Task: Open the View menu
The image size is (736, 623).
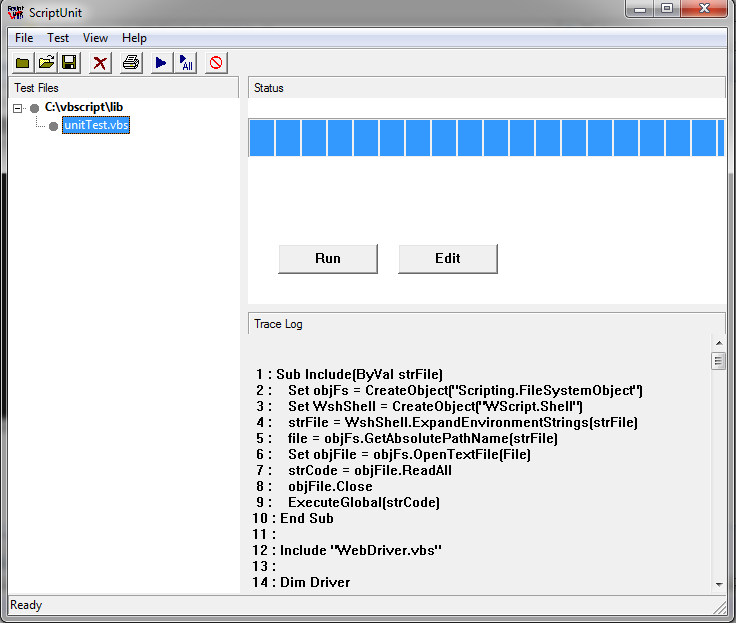Action: click(x=95, y=38)
